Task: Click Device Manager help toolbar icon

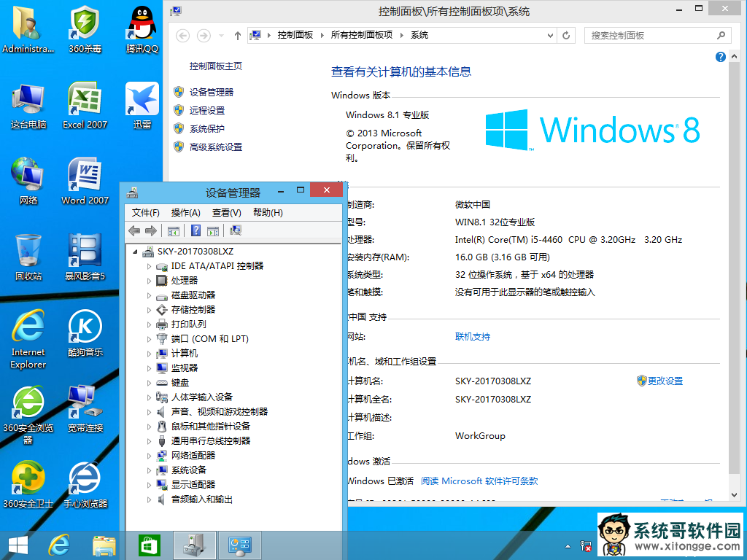Action: (x=196, y=230)
